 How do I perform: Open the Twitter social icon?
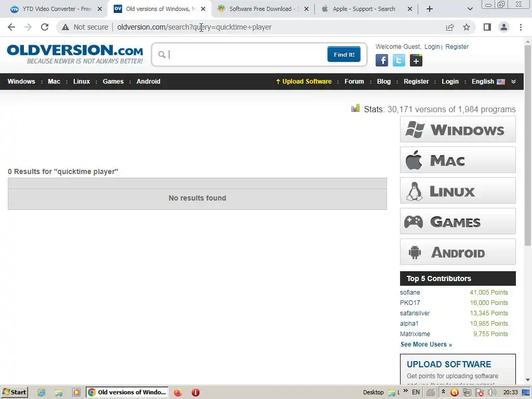coord(399,60)
